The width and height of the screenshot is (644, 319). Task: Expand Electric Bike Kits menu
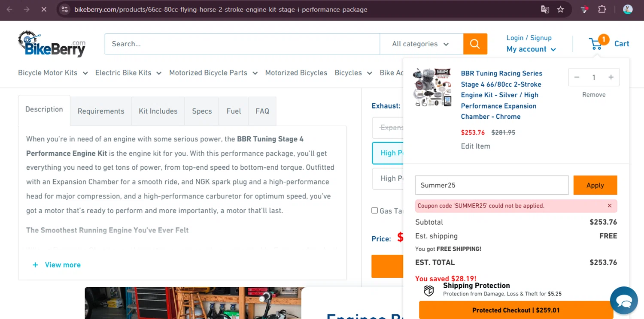(x=128, y=73)
